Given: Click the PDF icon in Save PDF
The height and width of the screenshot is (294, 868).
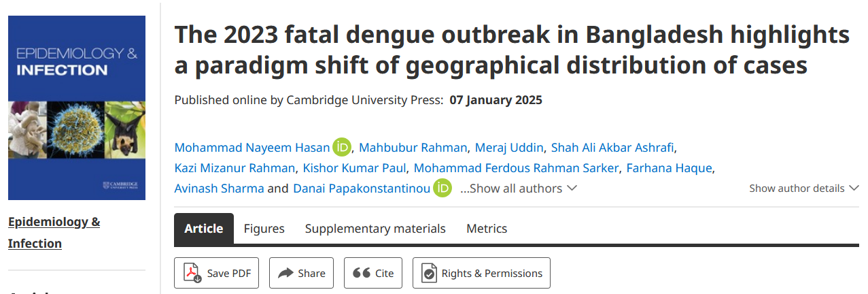Looking at the screenshot, I should (193, 273).
